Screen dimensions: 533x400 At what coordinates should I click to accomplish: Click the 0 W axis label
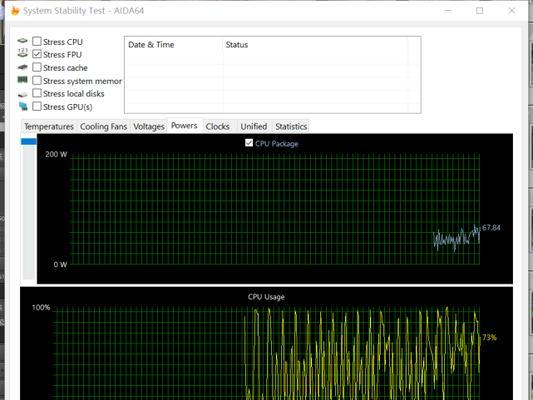coord(60,264)
